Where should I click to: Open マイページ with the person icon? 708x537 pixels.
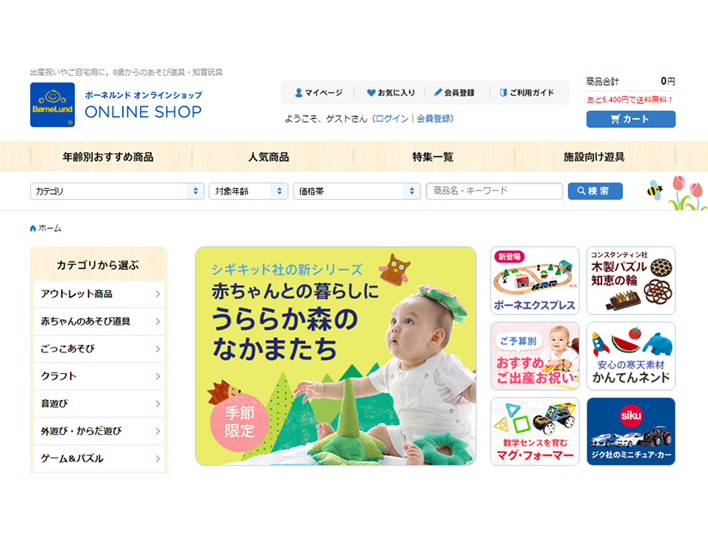(318, 93)
